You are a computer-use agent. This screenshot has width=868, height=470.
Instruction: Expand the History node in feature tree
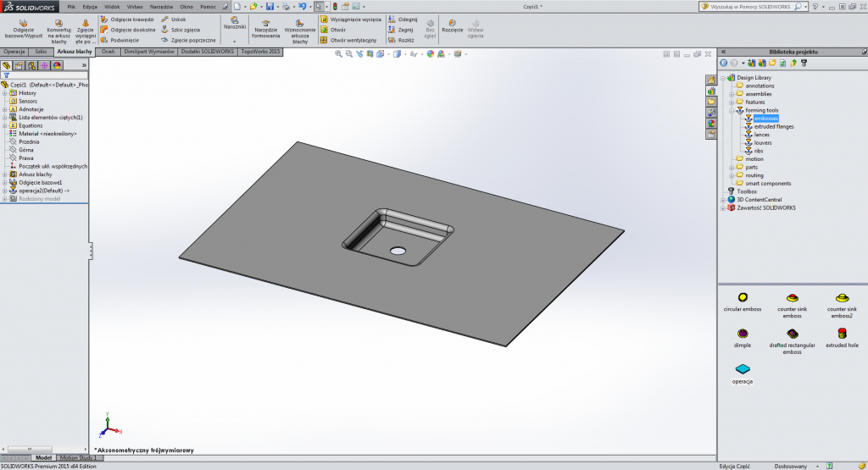5,93
